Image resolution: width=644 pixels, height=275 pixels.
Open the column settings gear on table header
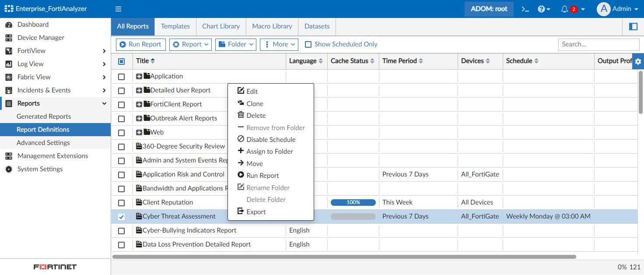pos(638,61)
